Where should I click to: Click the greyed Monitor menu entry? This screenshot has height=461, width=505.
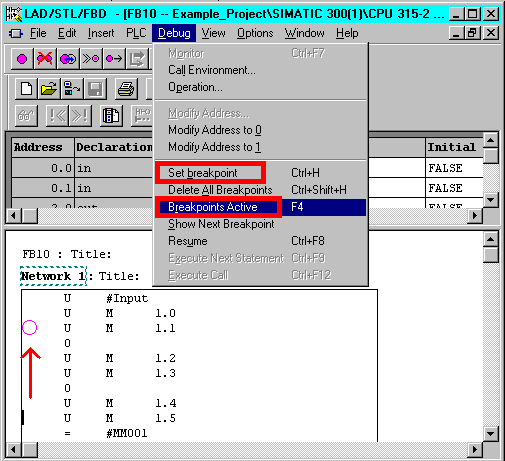point(261,53)
